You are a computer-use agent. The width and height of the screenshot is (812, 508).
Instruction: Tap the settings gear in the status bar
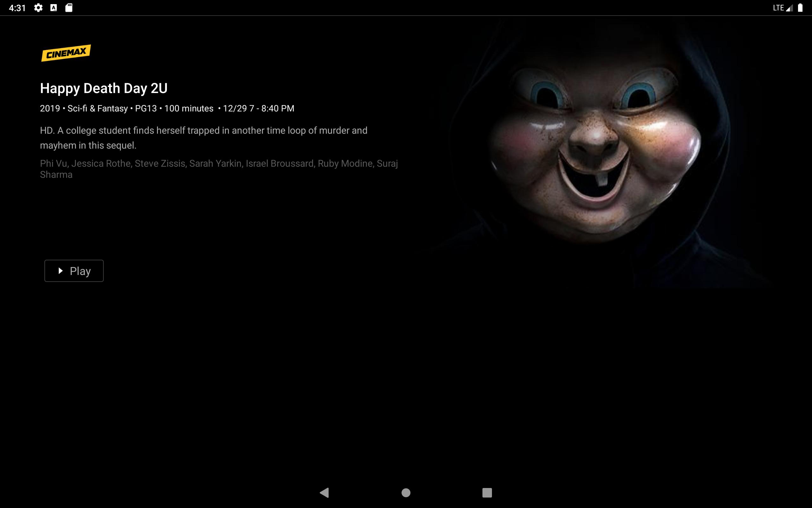(38, 8)
